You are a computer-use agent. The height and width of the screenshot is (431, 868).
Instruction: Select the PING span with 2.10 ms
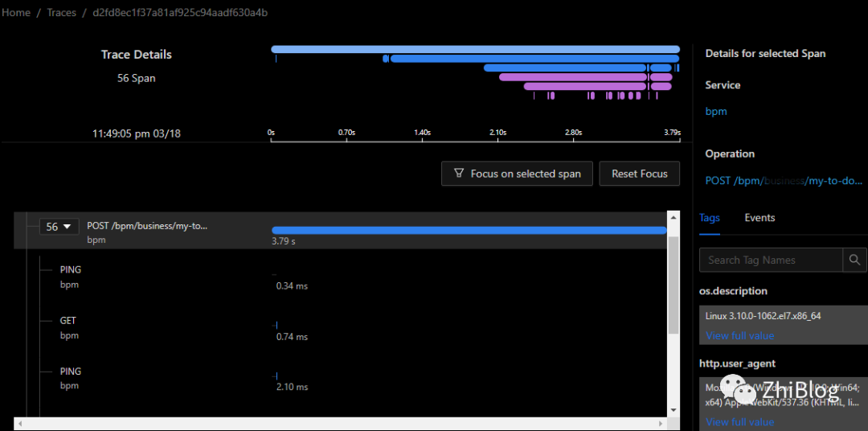point(340,379)
